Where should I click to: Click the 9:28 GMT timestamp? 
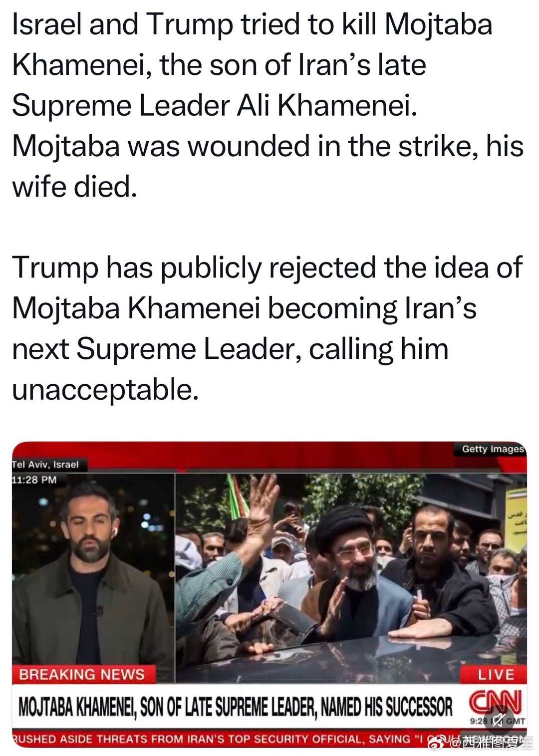pos(498,721)
